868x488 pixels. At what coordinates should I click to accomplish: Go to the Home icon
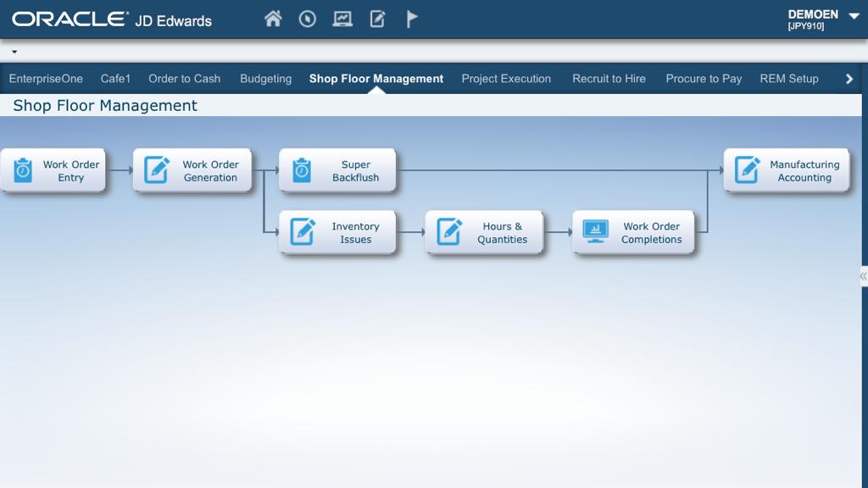tap(272, 19)
